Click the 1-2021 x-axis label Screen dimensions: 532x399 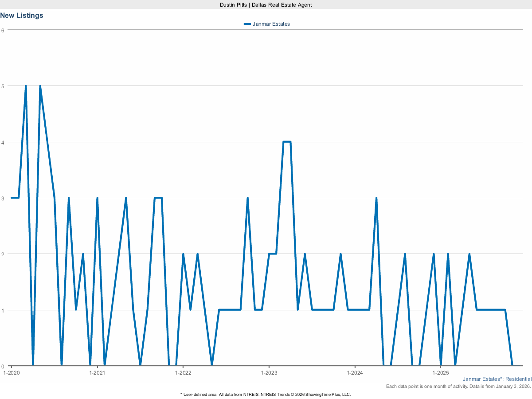point(97,373)
